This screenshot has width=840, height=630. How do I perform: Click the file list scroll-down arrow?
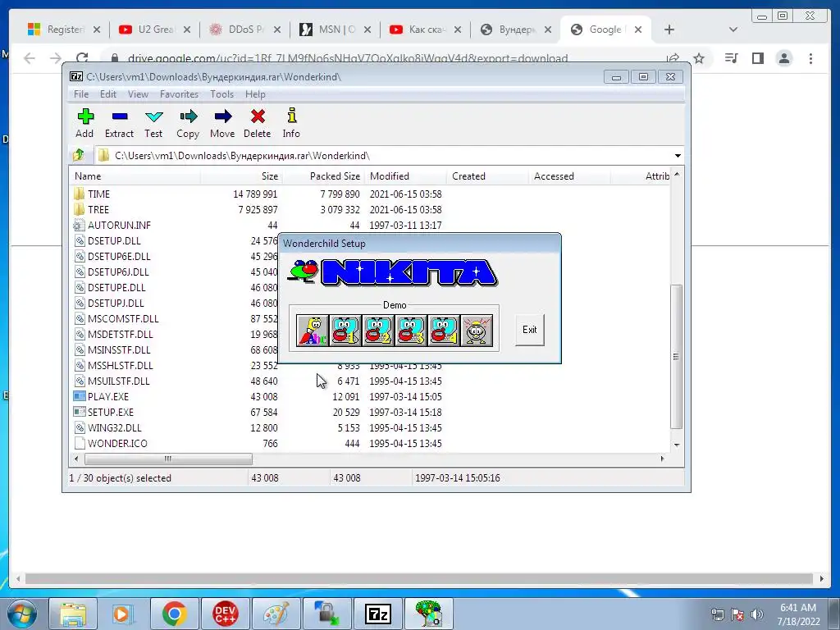pos(677,445)
